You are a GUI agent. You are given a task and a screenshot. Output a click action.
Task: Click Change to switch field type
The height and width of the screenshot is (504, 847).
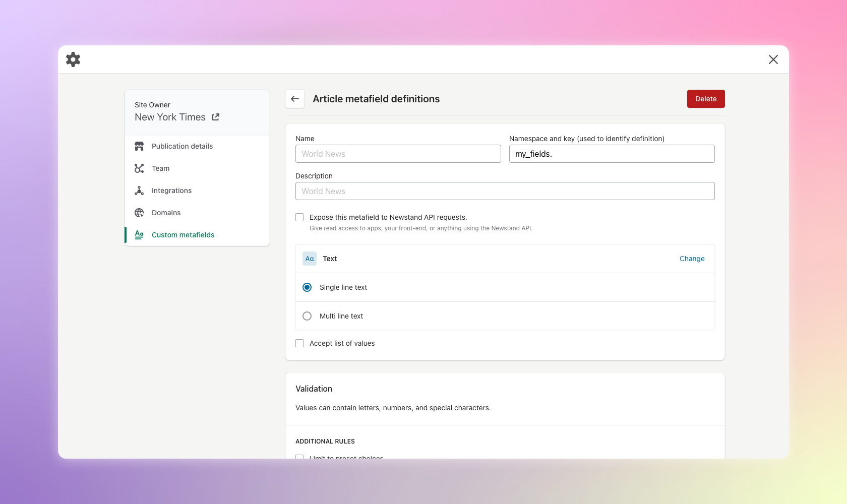[692, 259]
